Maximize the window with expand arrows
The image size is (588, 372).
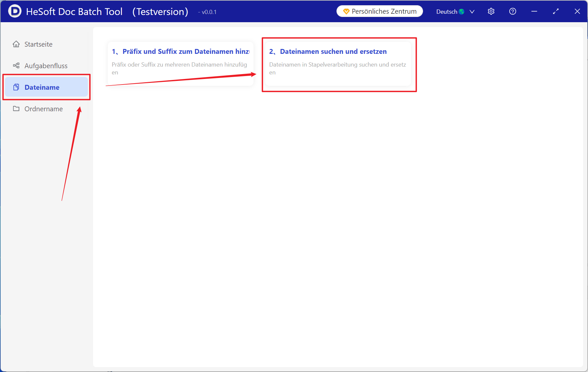point(556,11)
